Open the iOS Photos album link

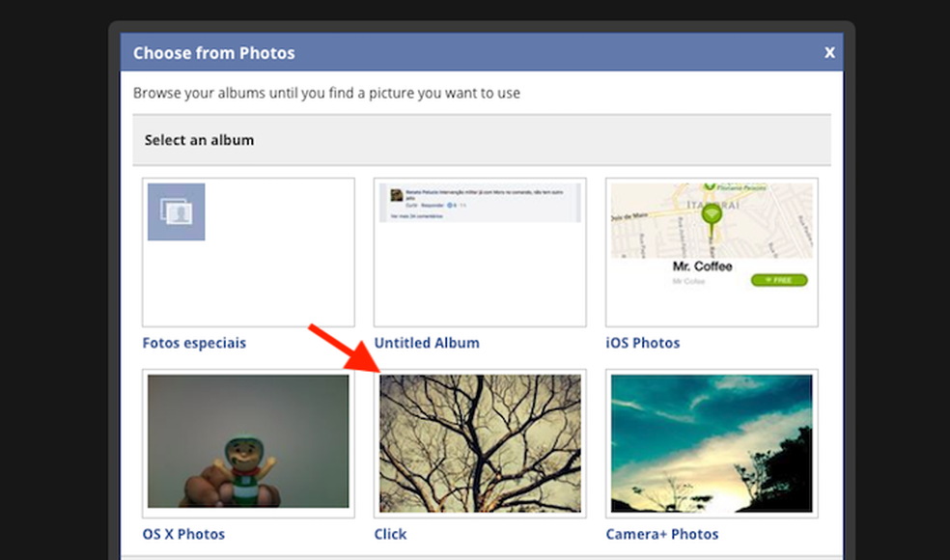click(x=643, y=343)
